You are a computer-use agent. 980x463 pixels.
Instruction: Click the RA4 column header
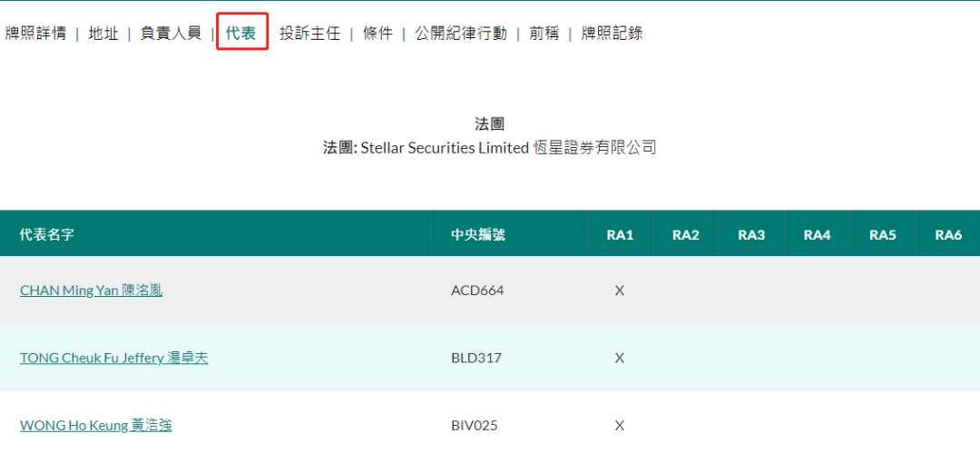coord(817,235)
